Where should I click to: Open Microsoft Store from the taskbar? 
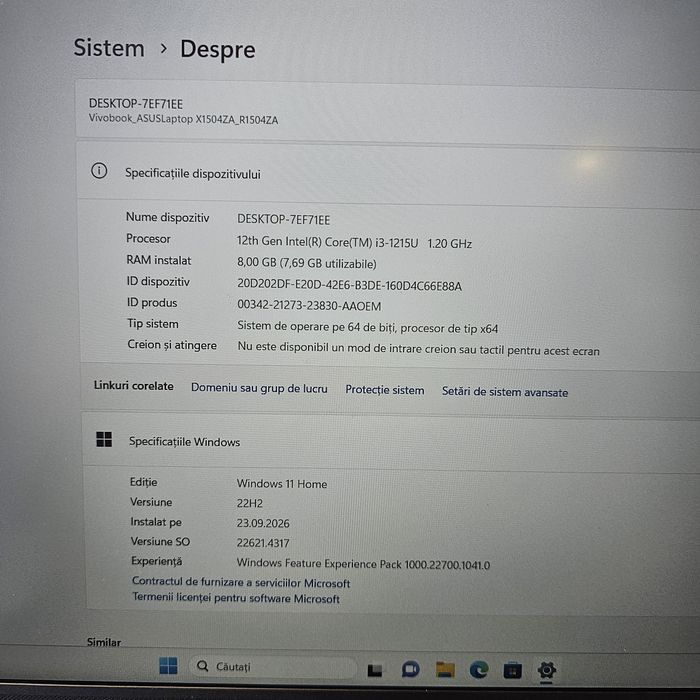[x=512, y=671]
